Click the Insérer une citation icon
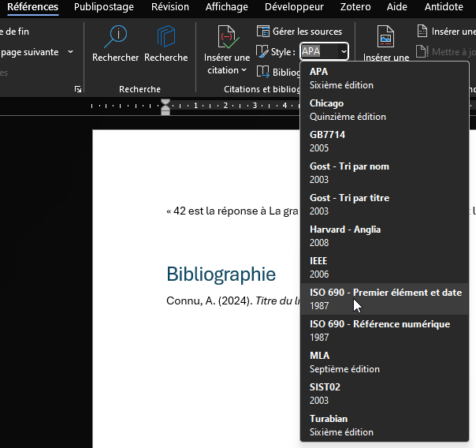This screenshot has height=448, width=476. click(x=227, y=38)
